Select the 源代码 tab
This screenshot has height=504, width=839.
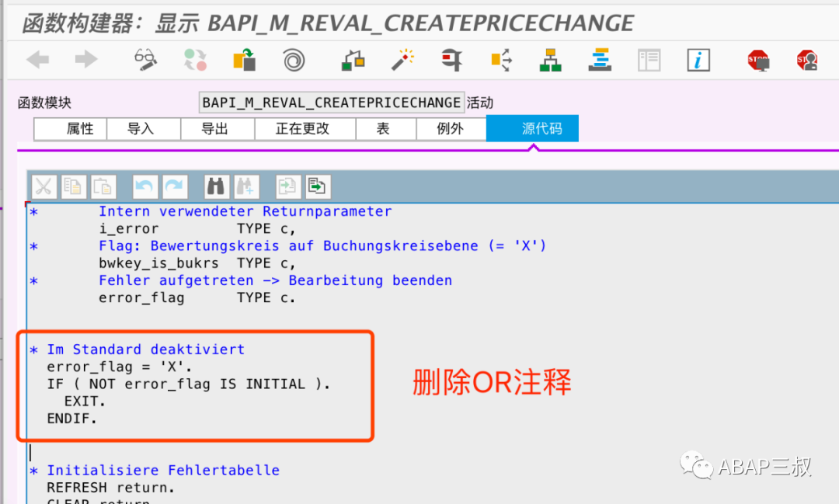click(x=532, y=128)
